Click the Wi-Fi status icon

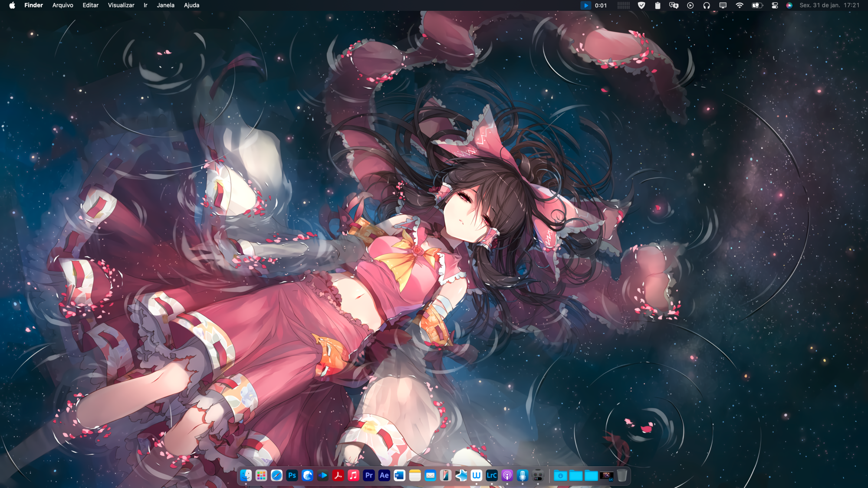(x=740, y=5)
